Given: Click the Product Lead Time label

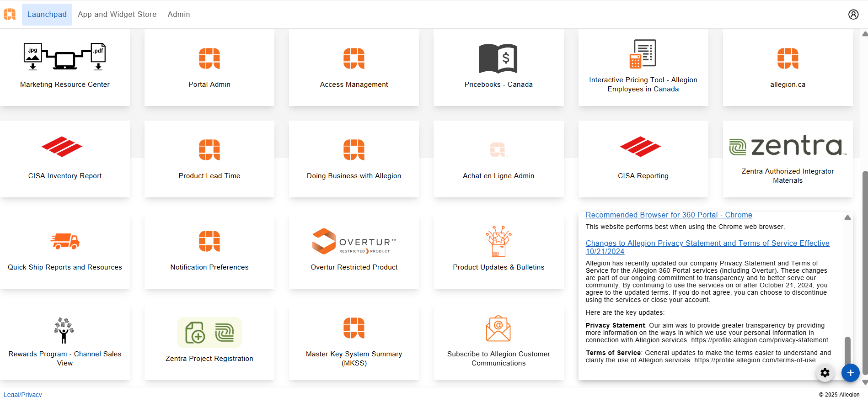Looking at the screenshot, I should pyautogui.click(x=209, y=176).
